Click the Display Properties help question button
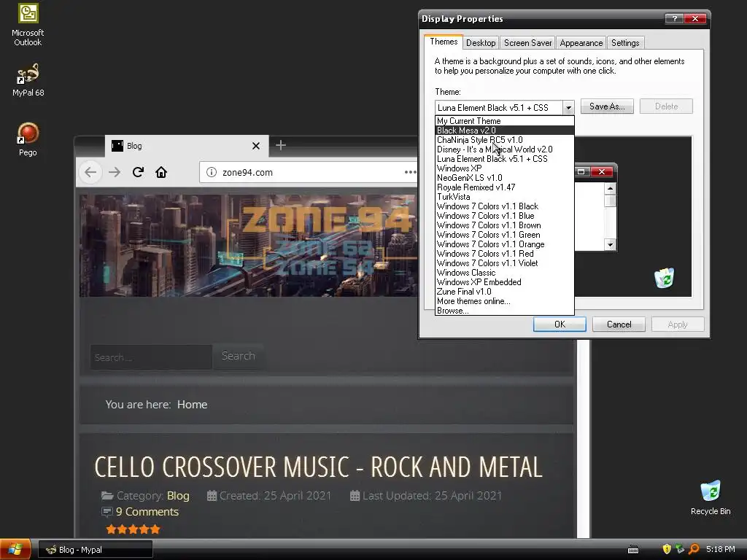Screen dimensions: 747x560 (674, 18)
